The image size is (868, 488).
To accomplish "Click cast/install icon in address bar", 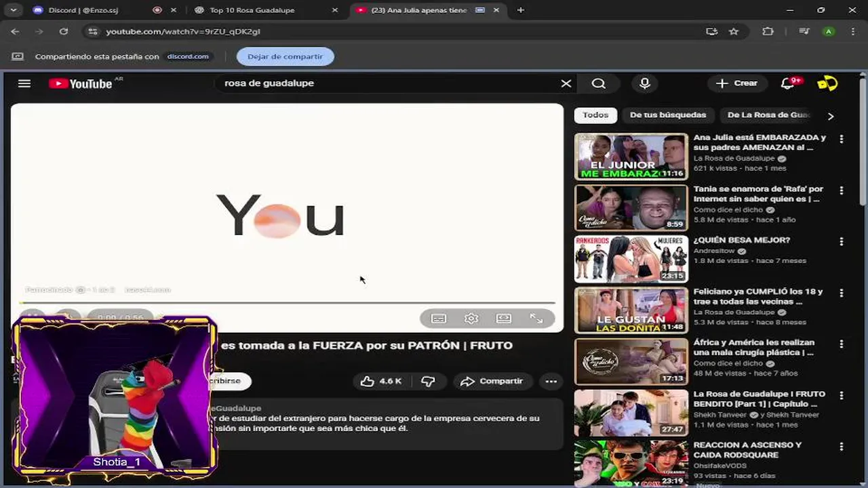I will 711,31.
